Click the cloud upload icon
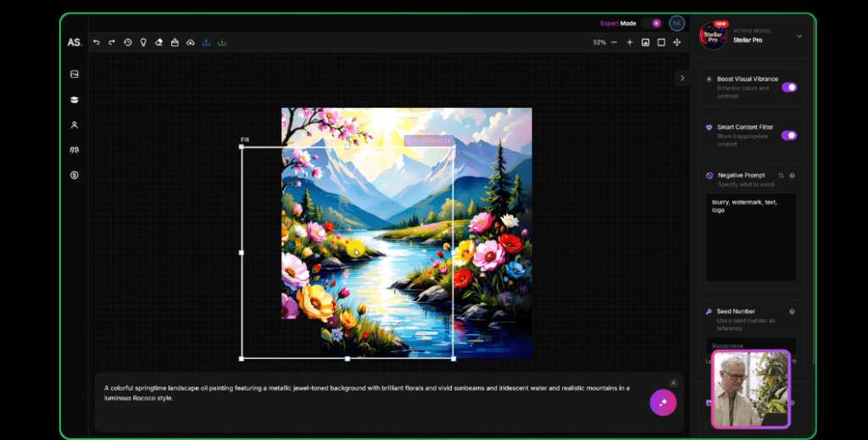Screen dimensions: 868x440 tap(191, 42)
